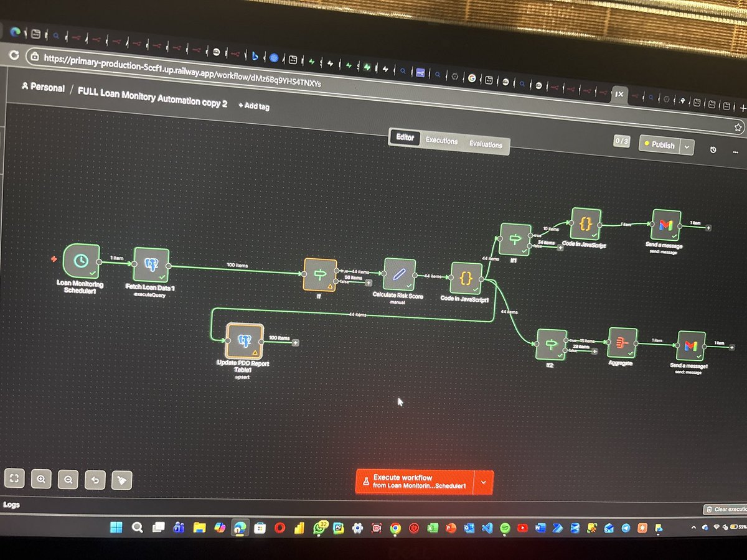Open the Update PDO Report Table1 node
747x560 pixels.
click(x=245, y=342)
